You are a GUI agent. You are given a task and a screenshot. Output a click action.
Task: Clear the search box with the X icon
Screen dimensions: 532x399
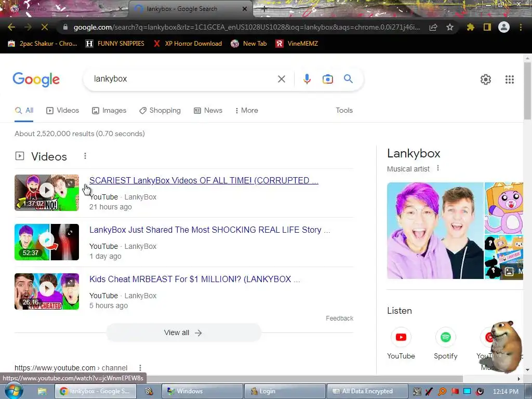[281, 79]
